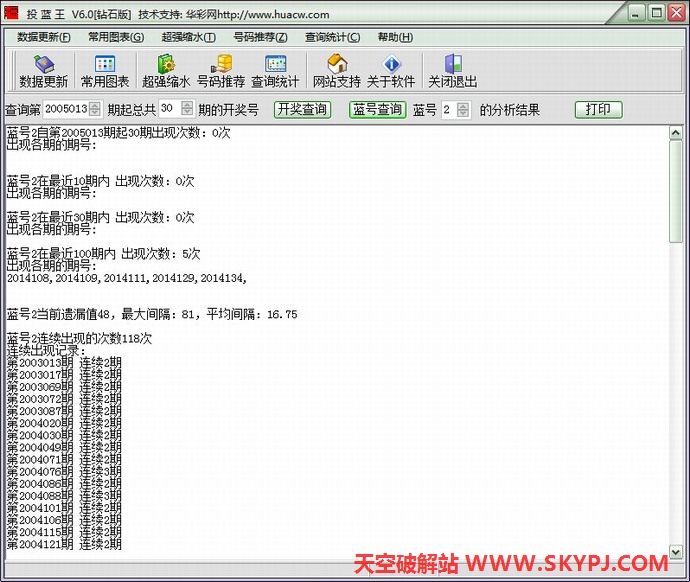Click the period count spinner showing 30
Viewport: 690px width, 582px height.
coord(170,109)
